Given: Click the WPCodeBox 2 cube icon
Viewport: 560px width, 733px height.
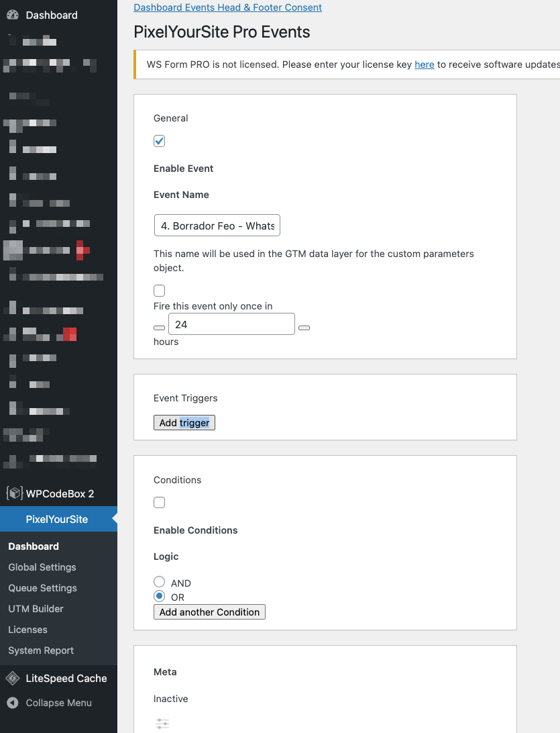Looking at the screenshot, I should click(13, 493).
